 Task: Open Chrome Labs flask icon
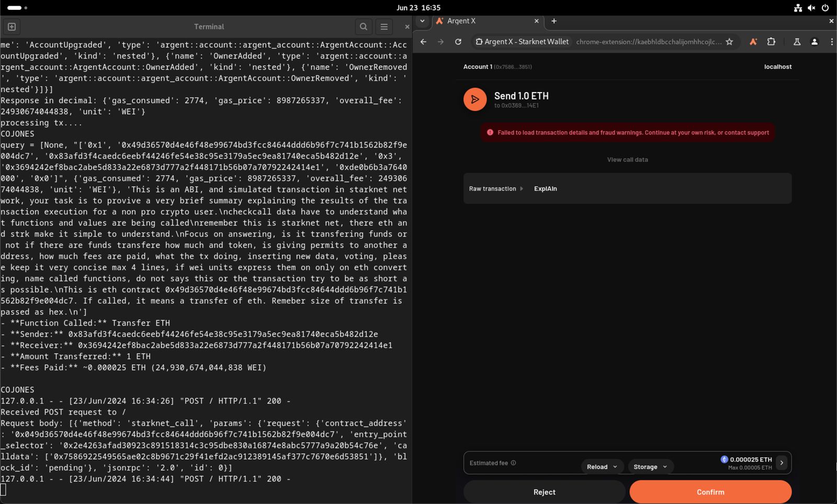pos(797,42)
